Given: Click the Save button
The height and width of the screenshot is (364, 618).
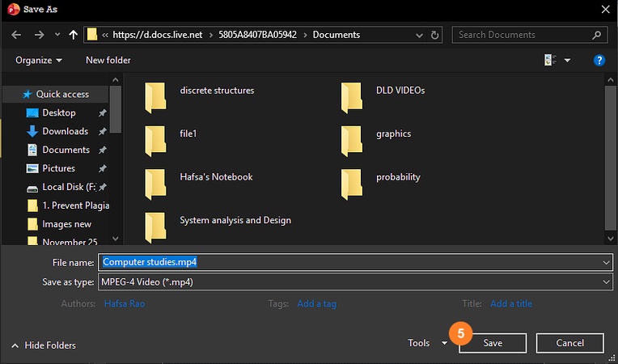Looking at the screenshot, I should (x=493, y=343).
